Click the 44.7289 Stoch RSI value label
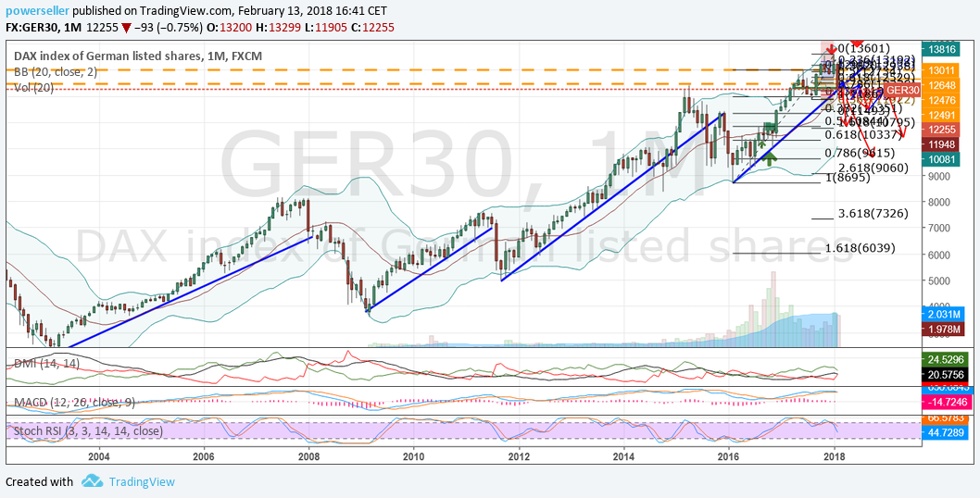Screen dimensions: 980x498 [944, 432]
